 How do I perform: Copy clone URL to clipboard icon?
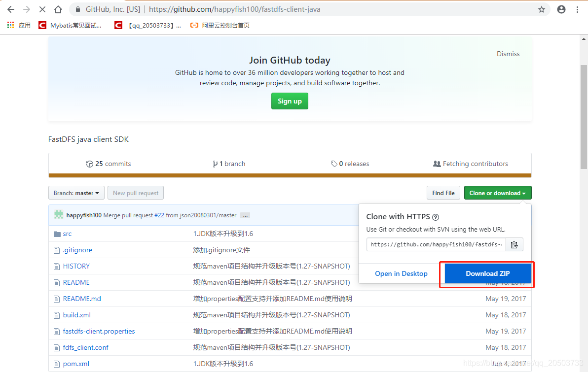pos(514,244)
